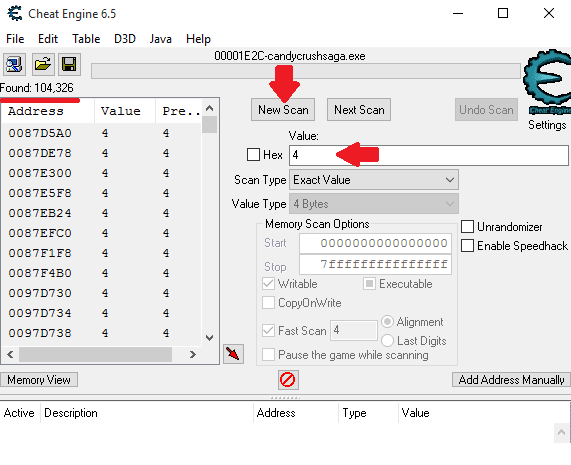The width and height of the screenshot is (571, 465).
Task: Check Pause the game while scanning
Action: coord(268,354)
